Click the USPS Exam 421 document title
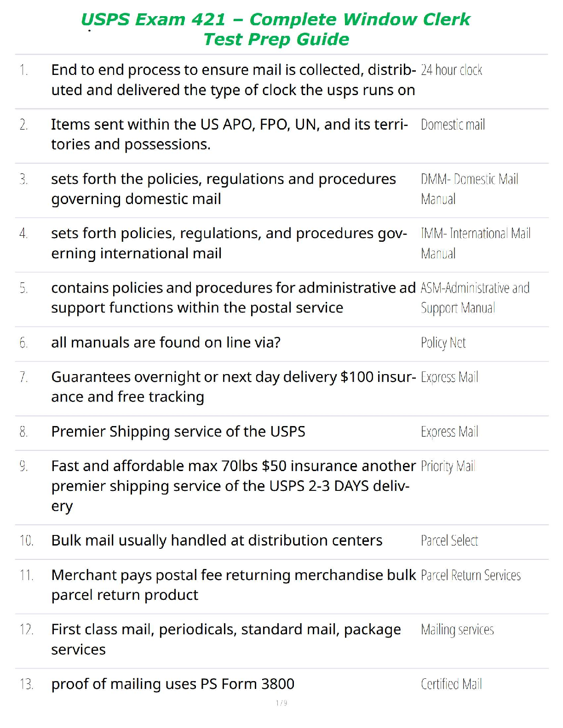This screenshot has height=728, width=563. click(x=276, y=29)
